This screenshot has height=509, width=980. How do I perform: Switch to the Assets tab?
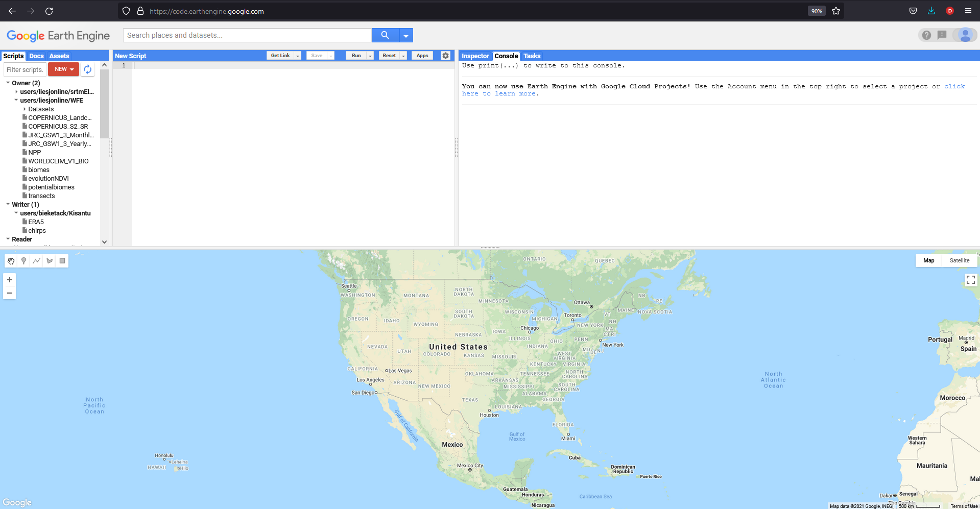pyautogui.click(x=59, y=56)
